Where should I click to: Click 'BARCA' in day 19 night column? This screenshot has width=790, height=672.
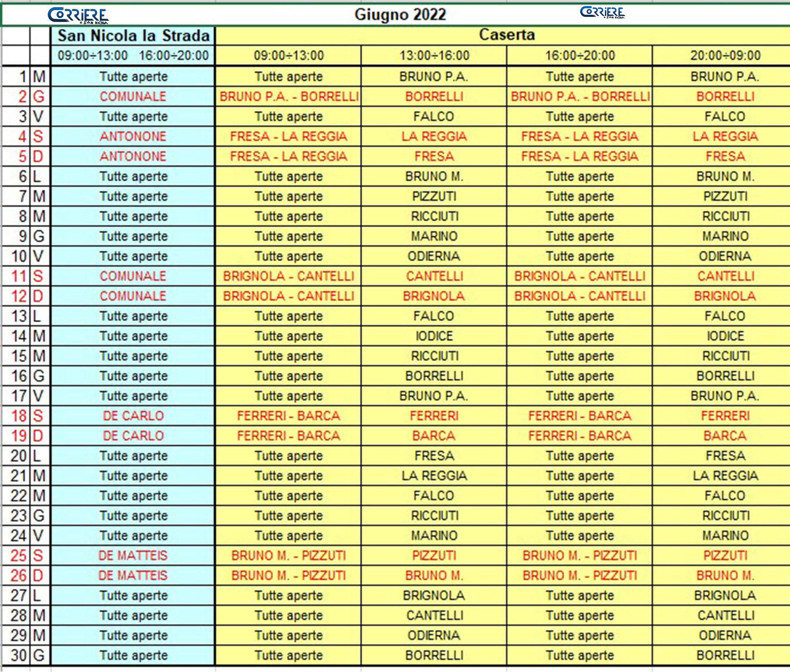pyautogui.click(x=725, y=436)
